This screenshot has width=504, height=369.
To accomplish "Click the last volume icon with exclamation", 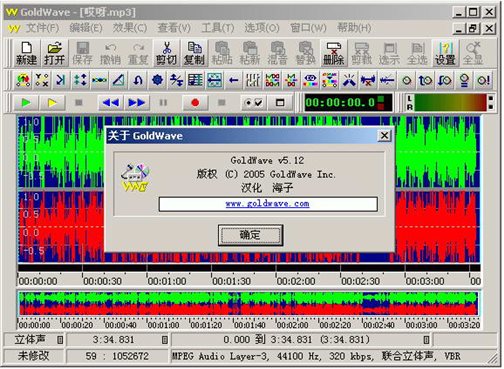I will 483,80.
